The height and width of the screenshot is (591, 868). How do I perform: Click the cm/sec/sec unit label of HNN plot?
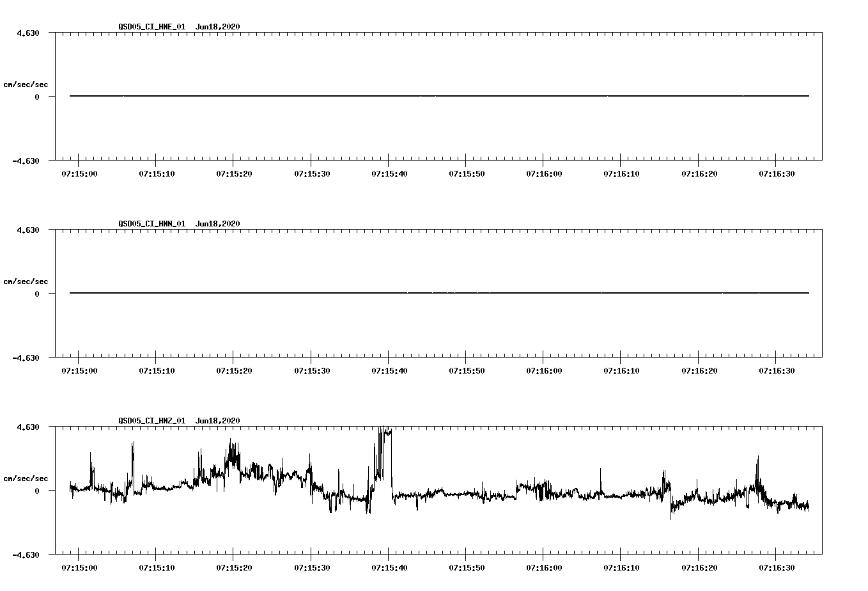[26, 281]
